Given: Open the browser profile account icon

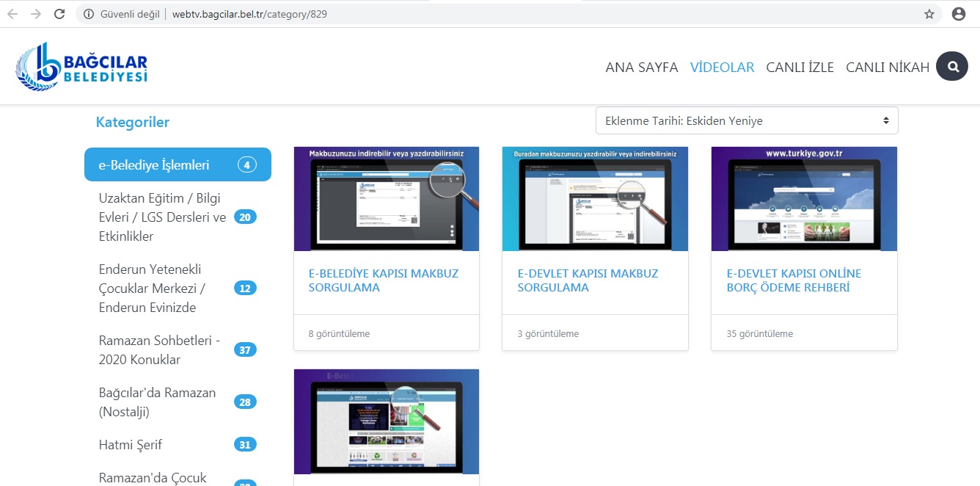Looking at the screenshot, I should click(x=958, y=14).
